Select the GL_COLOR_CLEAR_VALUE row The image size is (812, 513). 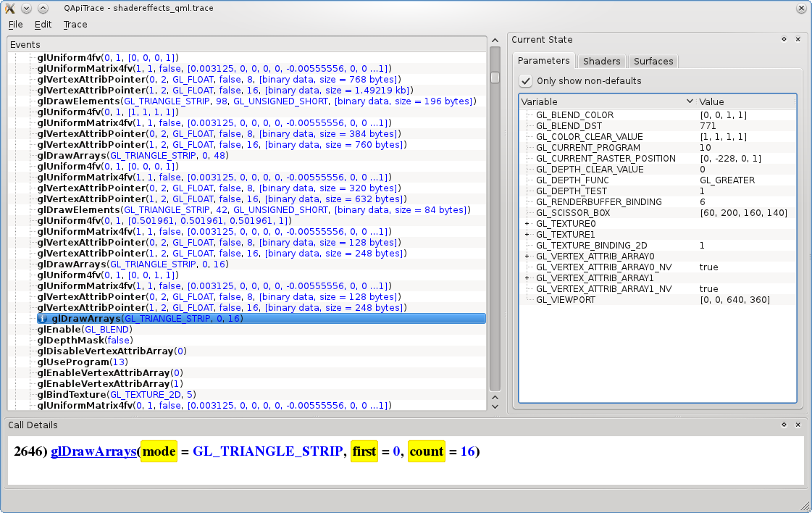pos(658,137)
